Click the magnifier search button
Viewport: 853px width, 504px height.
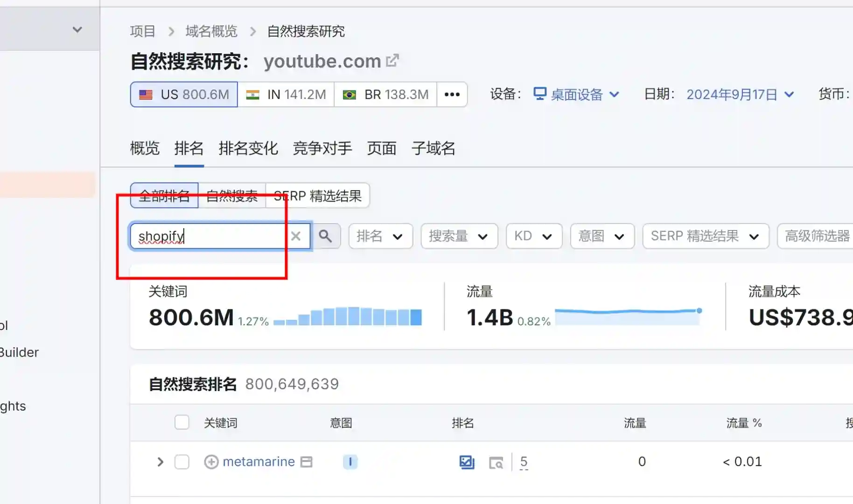(x=325, y=236)
